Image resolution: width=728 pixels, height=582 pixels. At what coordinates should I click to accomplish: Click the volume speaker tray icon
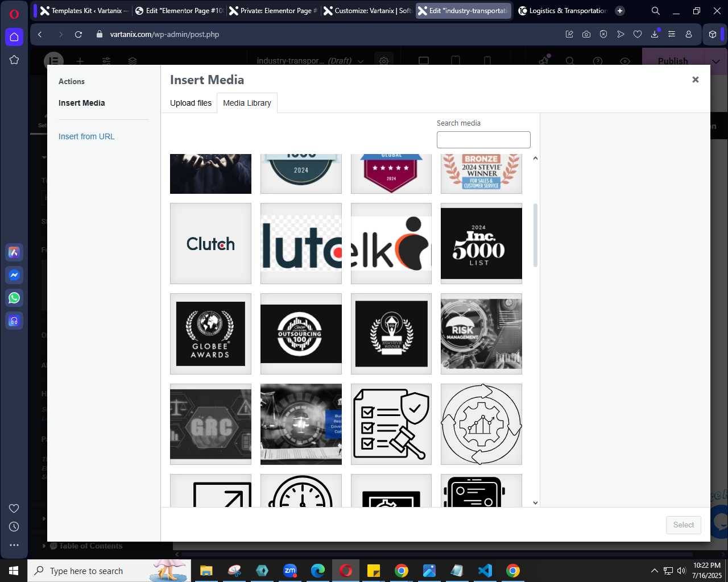pyautogui.click(x=681, y=571)
